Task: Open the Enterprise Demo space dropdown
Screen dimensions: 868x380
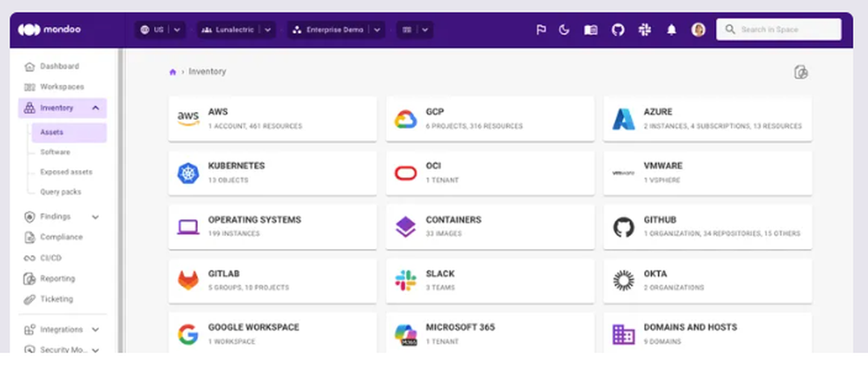Action: tap(336, 29)
